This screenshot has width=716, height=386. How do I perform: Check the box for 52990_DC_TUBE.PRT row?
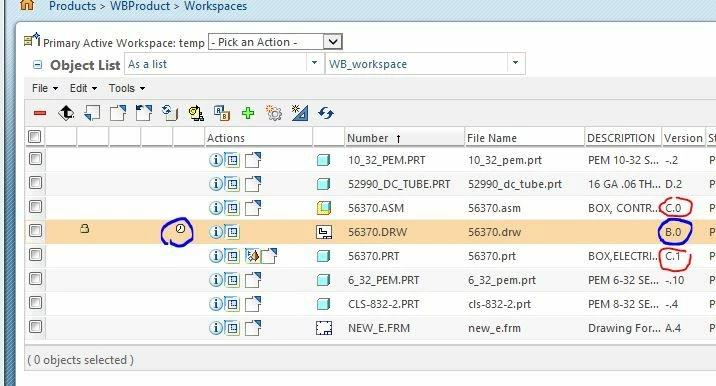(35, 183)
